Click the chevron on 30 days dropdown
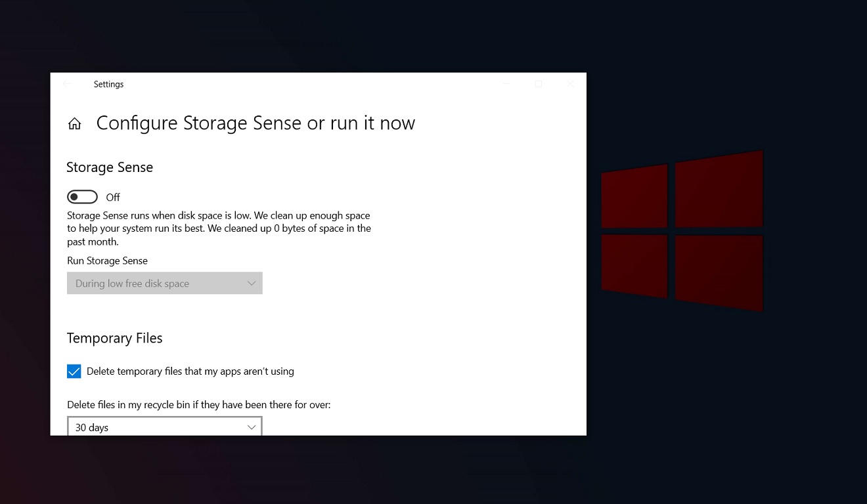Screen dimensions: 867x504 252,427
